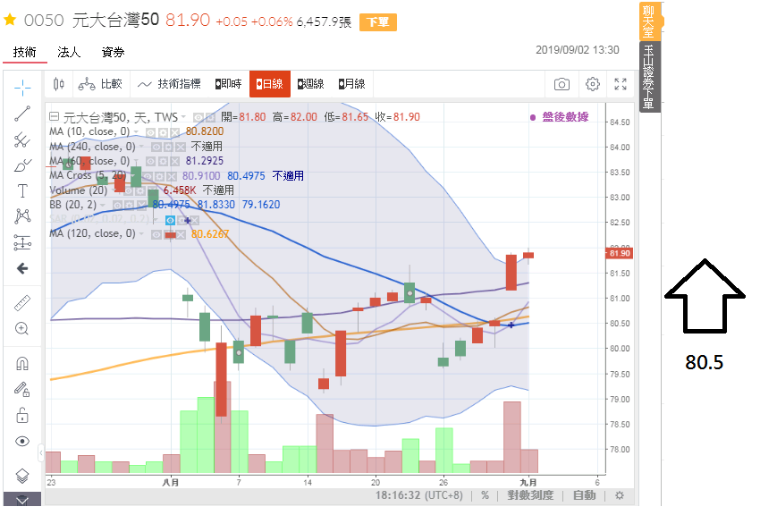Open dropdown arrow after MA (10, close, 0)

(x=136, y=131)
